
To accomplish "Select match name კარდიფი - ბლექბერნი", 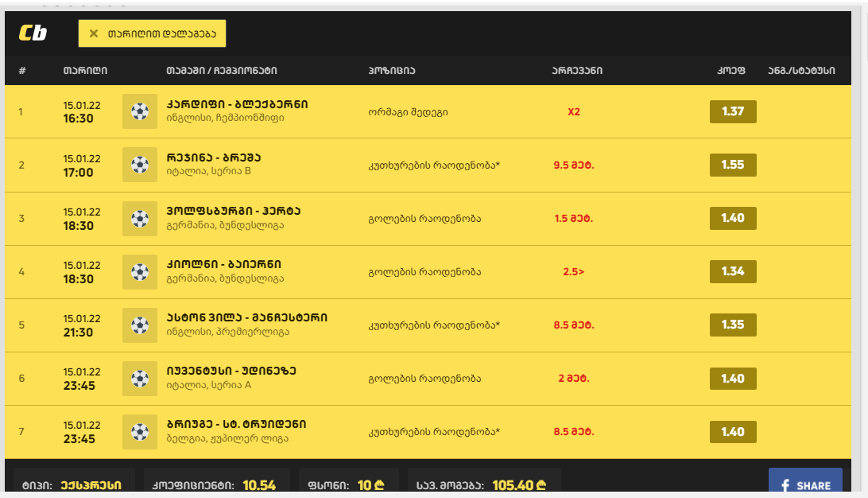I will pyautogui.click(x=237, y=104).
